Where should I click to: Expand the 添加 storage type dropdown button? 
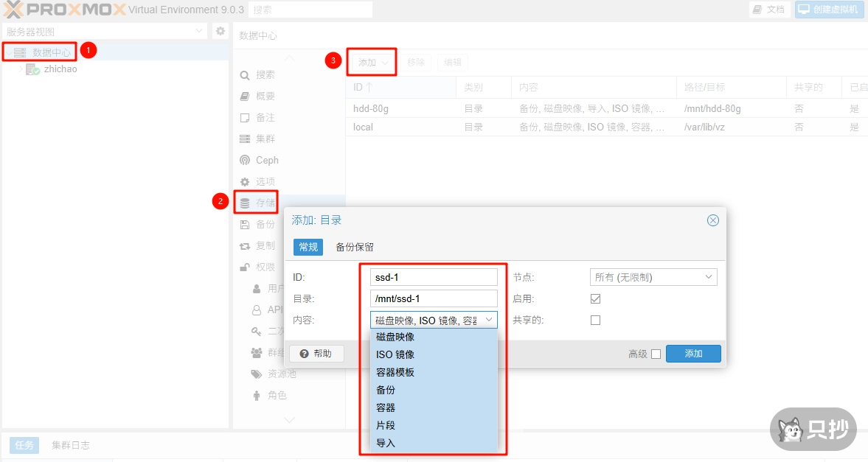click(x=373, y=63)
